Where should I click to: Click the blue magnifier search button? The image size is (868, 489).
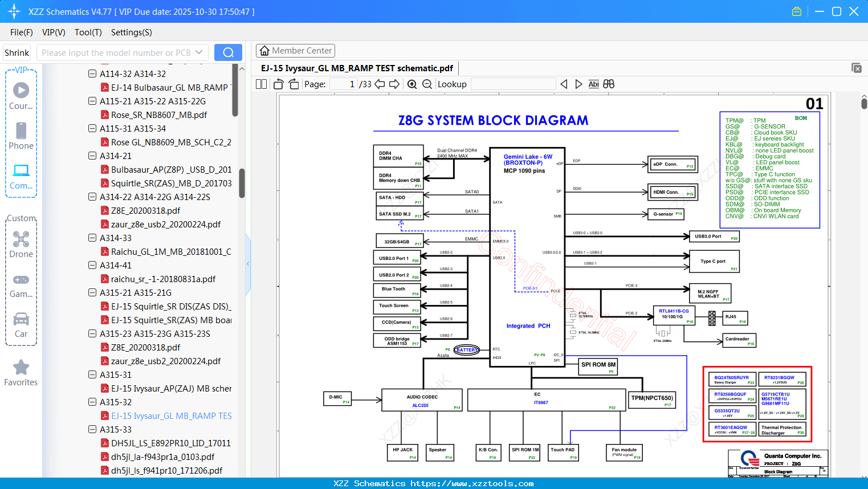pos(228,52)
